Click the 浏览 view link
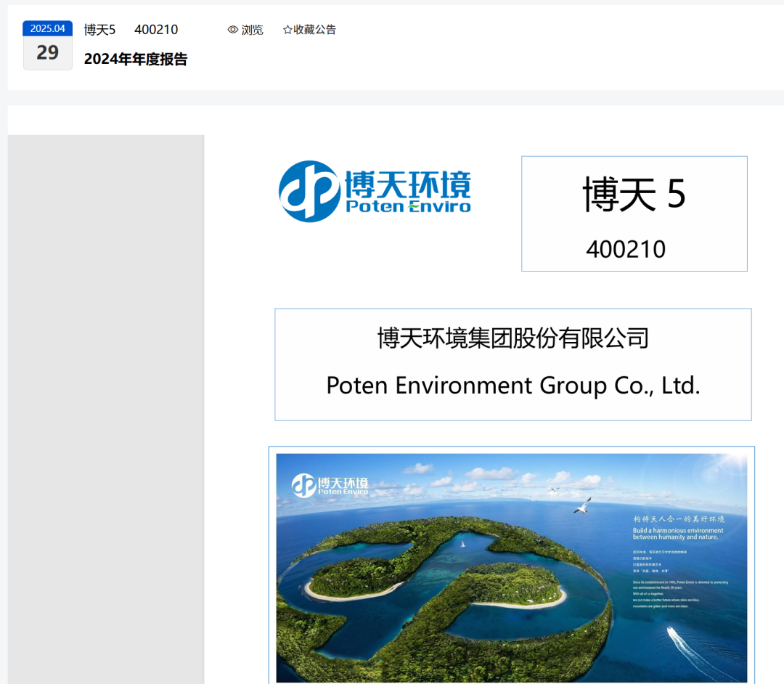Screen dimensions: 784x684 pyautogui.click(x=251, y=30)
